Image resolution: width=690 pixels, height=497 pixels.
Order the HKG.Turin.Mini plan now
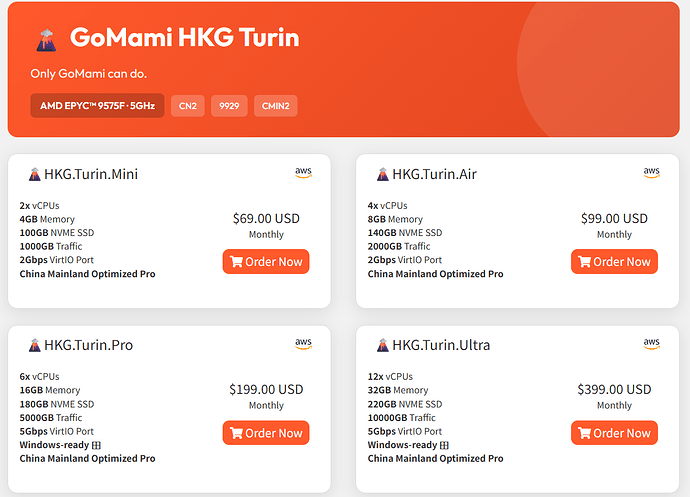pos(266,261)
